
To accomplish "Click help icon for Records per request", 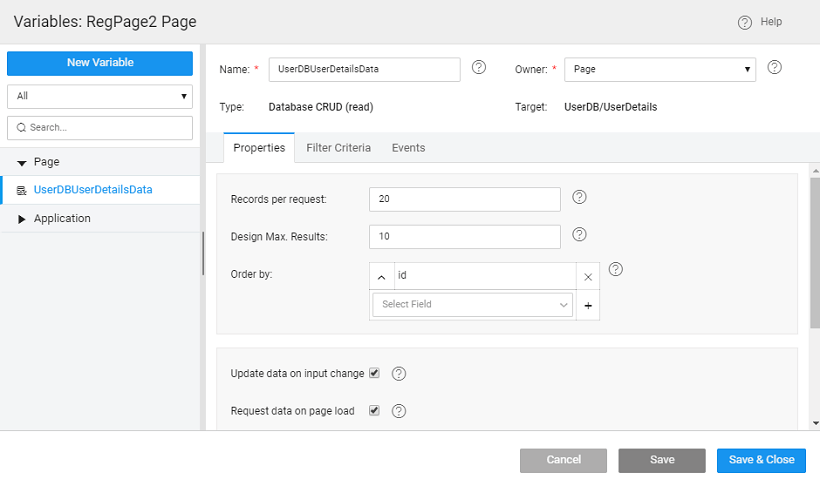I will (x=579, y=197).
